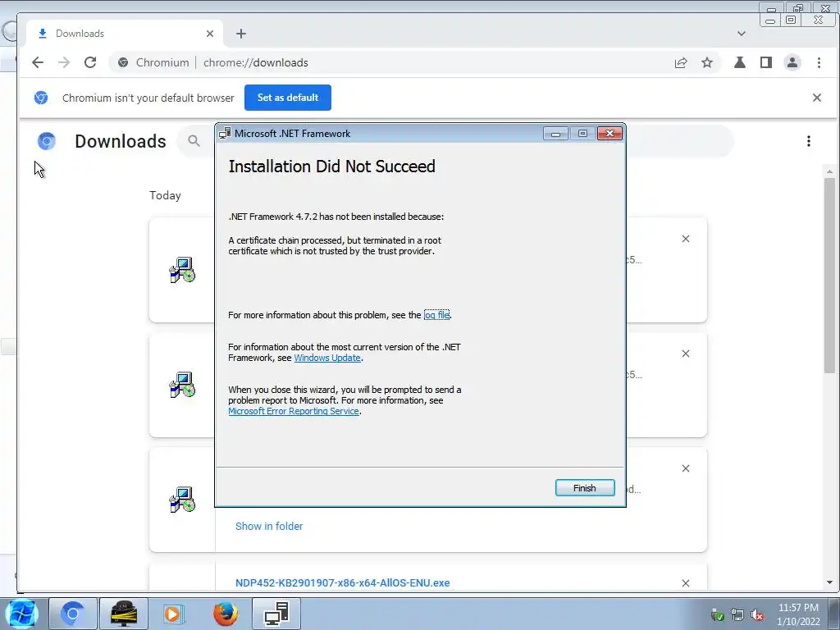This screenshot has height=630, width=840.
Task: Click the third download's installer file icon
Action: pyautogui.click(x=182, y=500)
